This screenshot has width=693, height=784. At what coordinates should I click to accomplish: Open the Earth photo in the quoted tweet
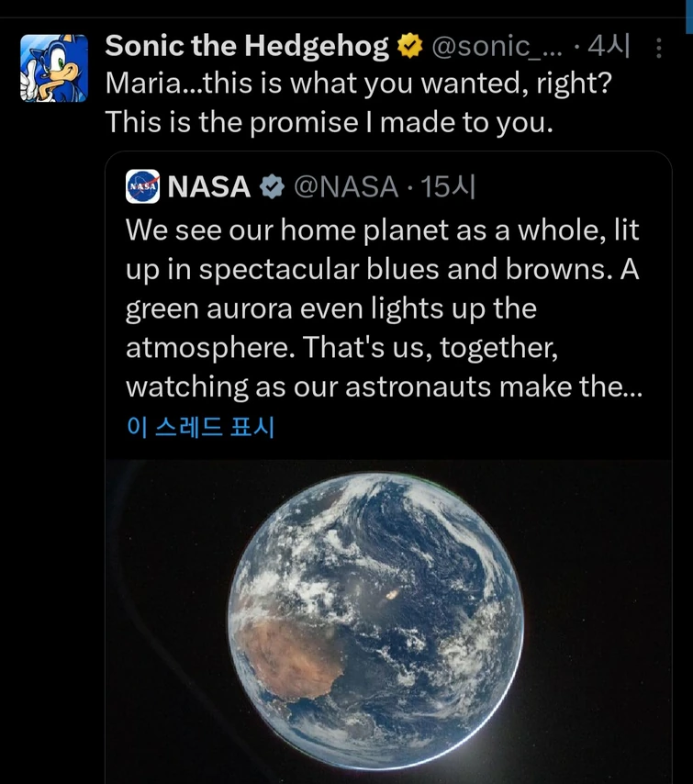[376, 620]
